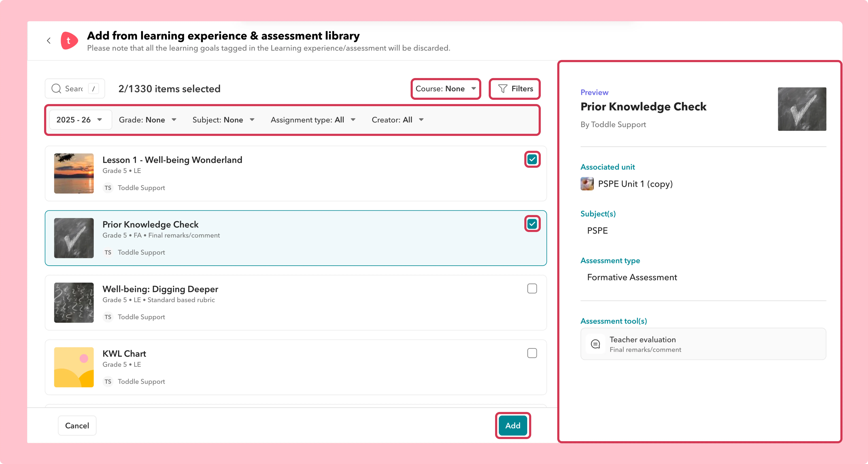This screenshot has height=464, width=868.
Task: Click the Prior Knowledge Check list thumbnail
Action: click(x=74, y=238)
